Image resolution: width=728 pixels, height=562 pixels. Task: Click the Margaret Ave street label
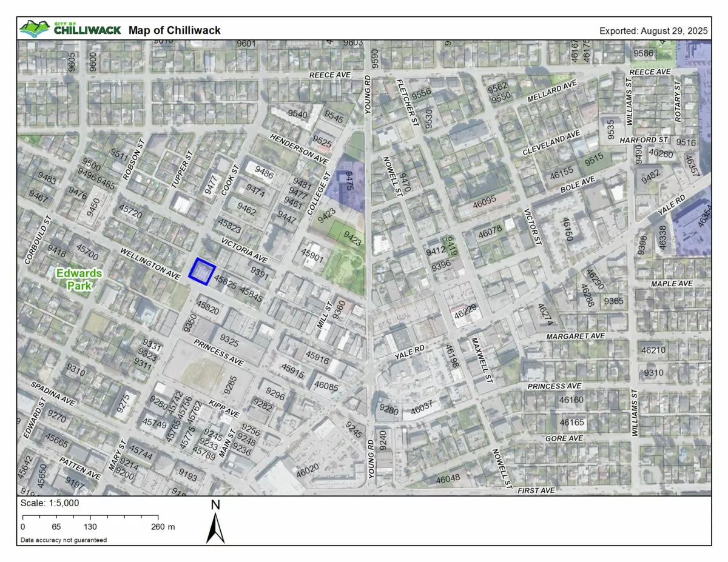click(575, 336)
